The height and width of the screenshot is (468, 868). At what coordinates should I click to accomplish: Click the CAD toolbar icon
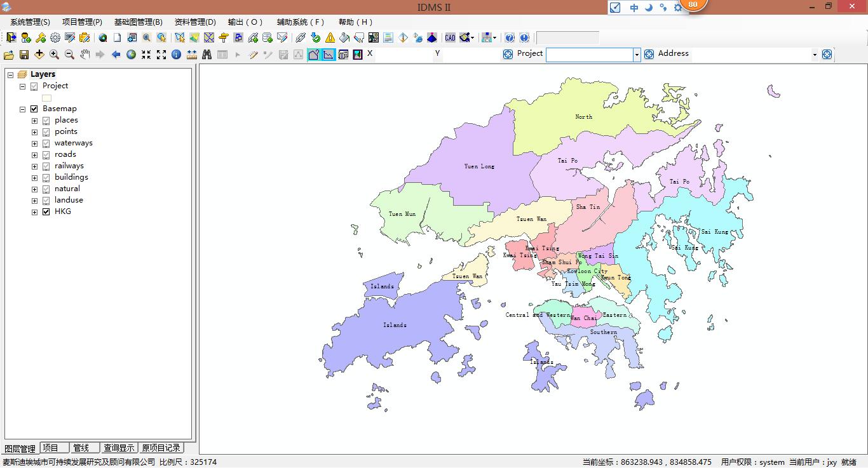point(450,38)
